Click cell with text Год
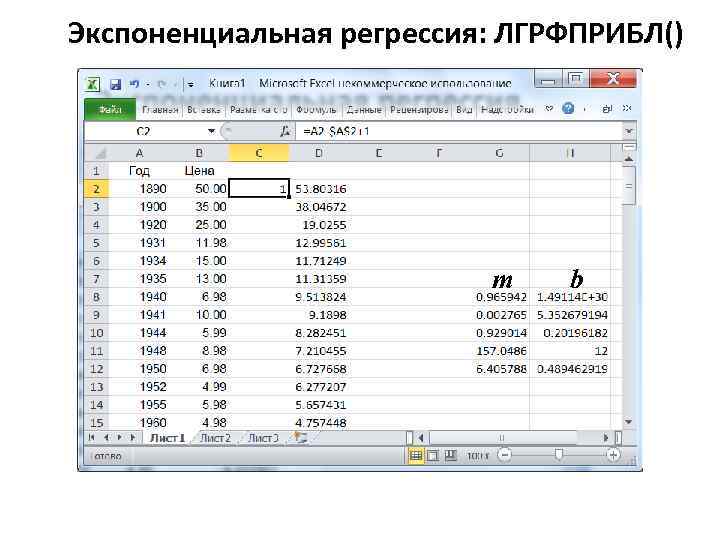This screenshot has height=540, width=720. pos(139,171)
